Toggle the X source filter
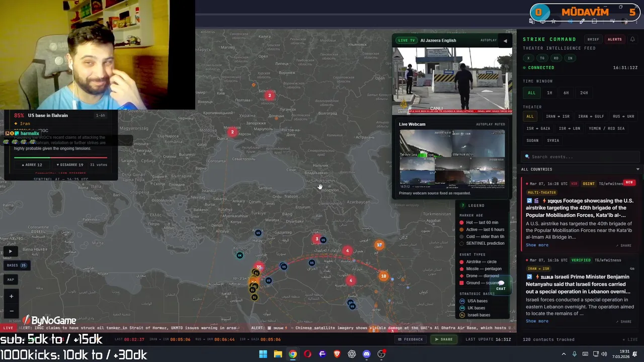644x362 pixels. pyautogui.click(x=528, y=58)
